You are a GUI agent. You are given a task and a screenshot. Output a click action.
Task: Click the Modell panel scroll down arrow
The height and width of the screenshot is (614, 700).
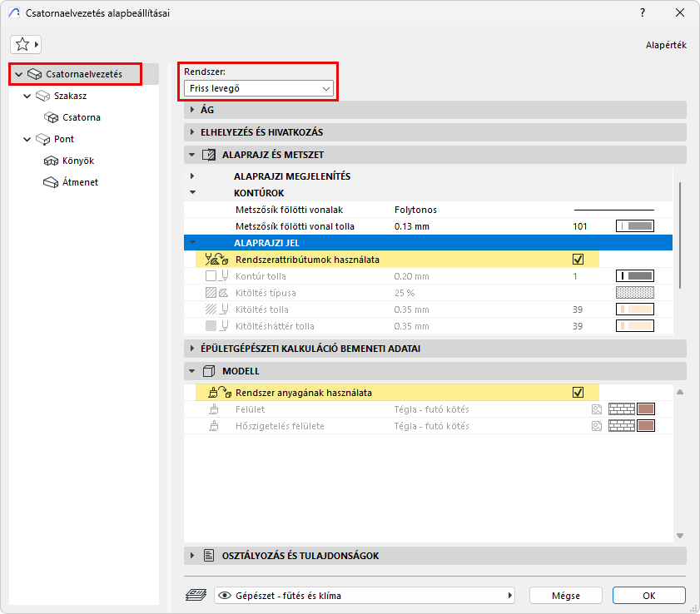680,536
